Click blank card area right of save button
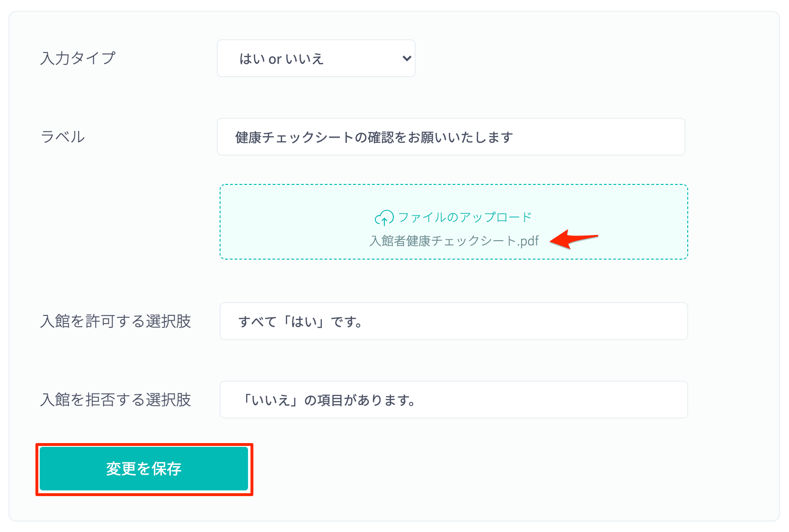The height and width of the screenshot is (532, 789). coord(473,468)
